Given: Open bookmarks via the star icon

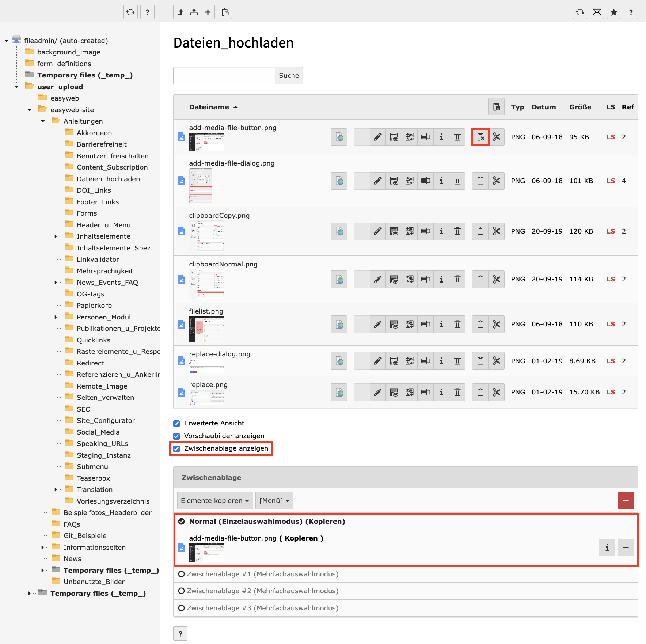Looking at the screenshot, I should pos(614,12).
